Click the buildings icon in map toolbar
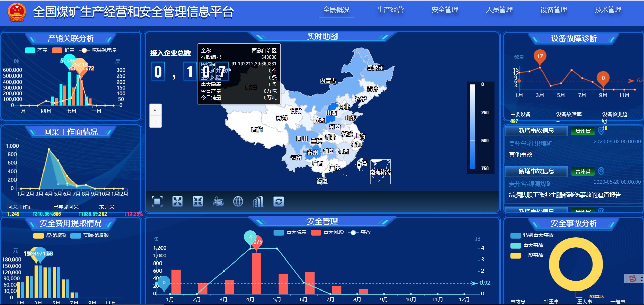Viewport: 644px width, 305px height. pyautogui.click(x=258, y=202)
